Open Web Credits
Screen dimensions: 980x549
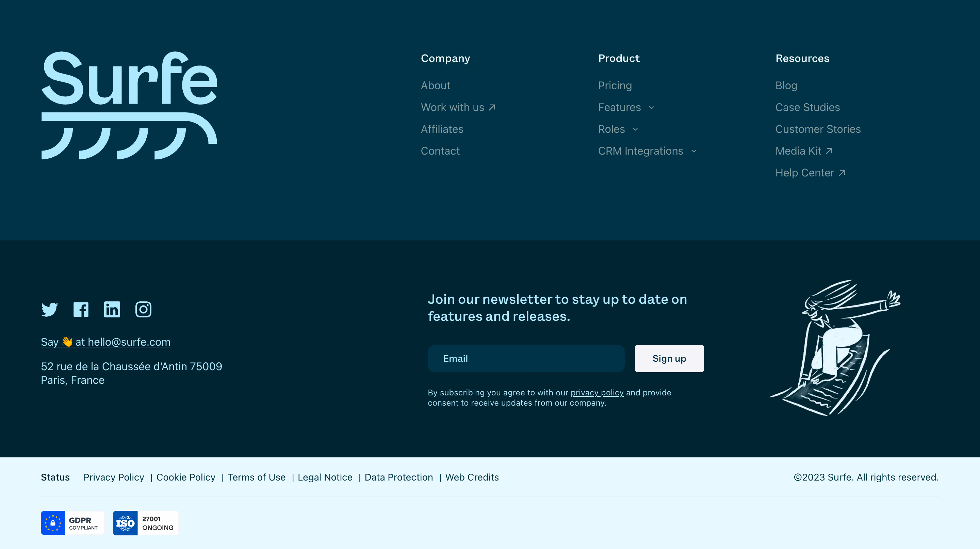tap(472, 477)
